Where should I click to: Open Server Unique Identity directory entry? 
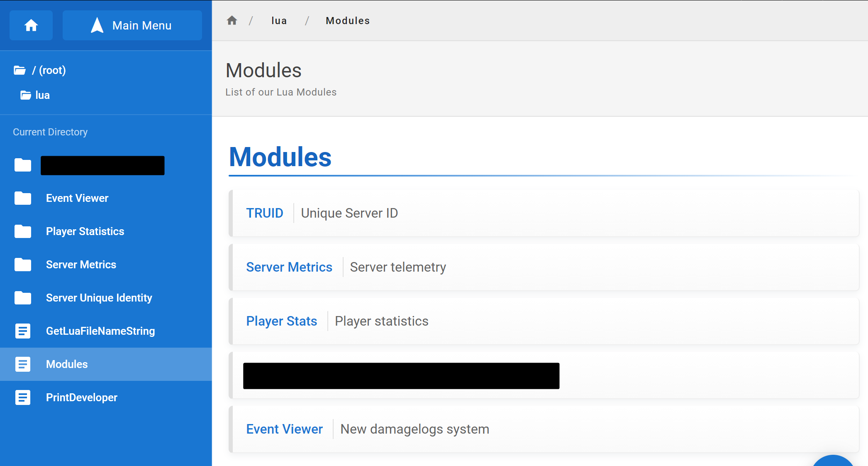click(99, 298)
